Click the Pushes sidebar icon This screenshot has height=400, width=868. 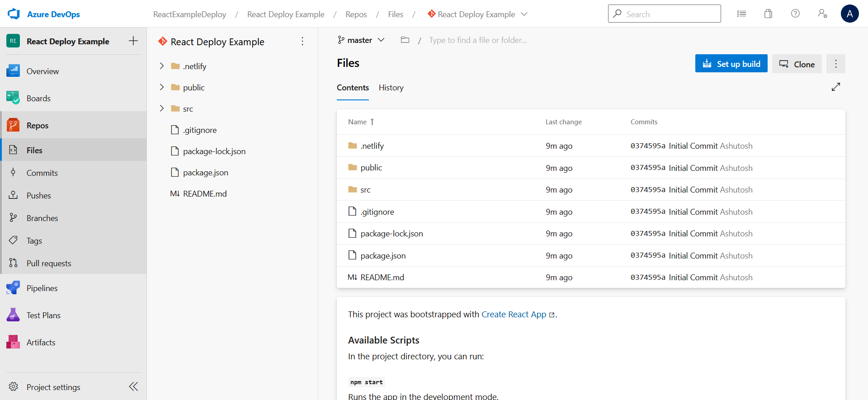tap(13, 195)
